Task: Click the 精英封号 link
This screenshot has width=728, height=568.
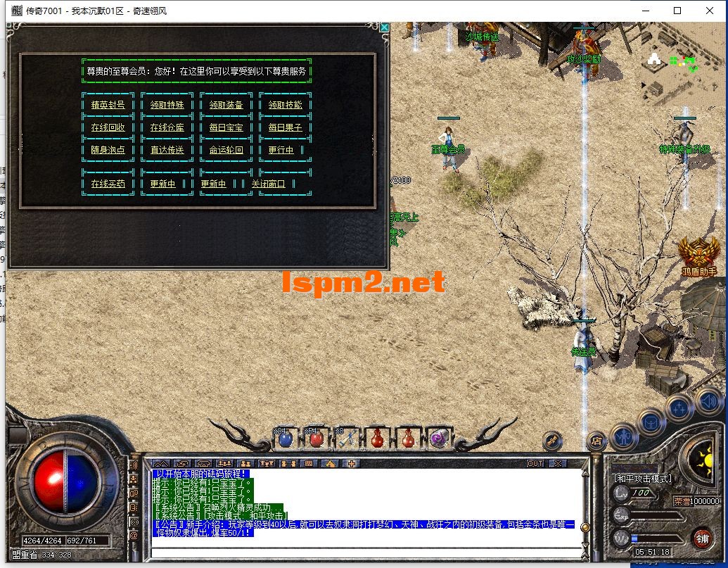Action: tap(108, 105)
